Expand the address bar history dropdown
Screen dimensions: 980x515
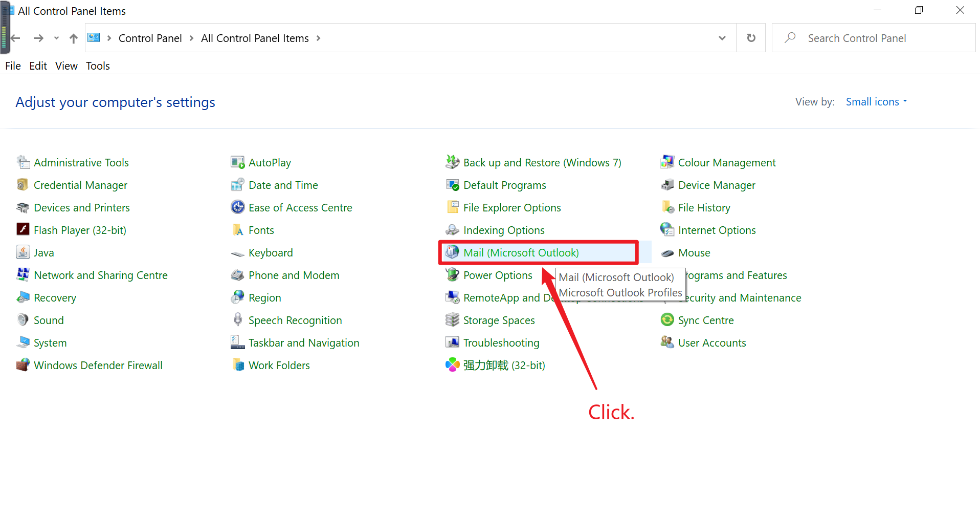click(x=722, y=38)
